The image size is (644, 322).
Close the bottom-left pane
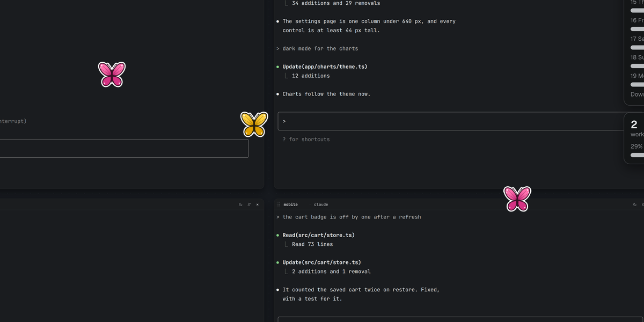click(257, 204)
